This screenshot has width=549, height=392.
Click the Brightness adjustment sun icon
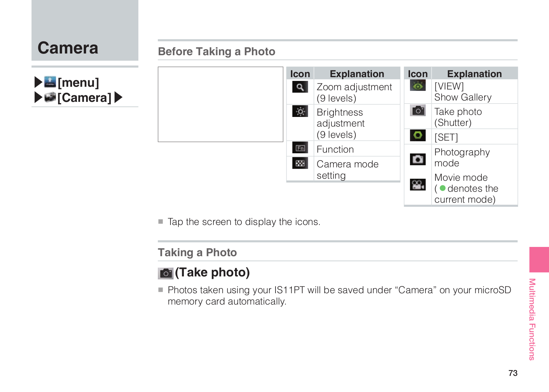click(x=300, y=111)
